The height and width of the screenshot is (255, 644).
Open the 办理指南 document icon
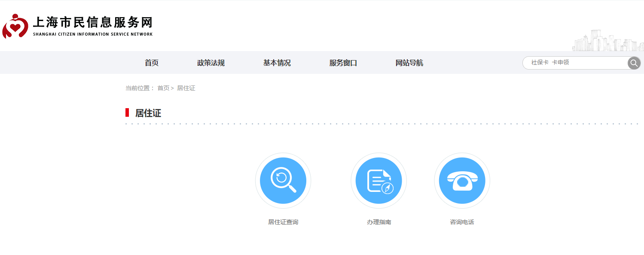[378, 180]
